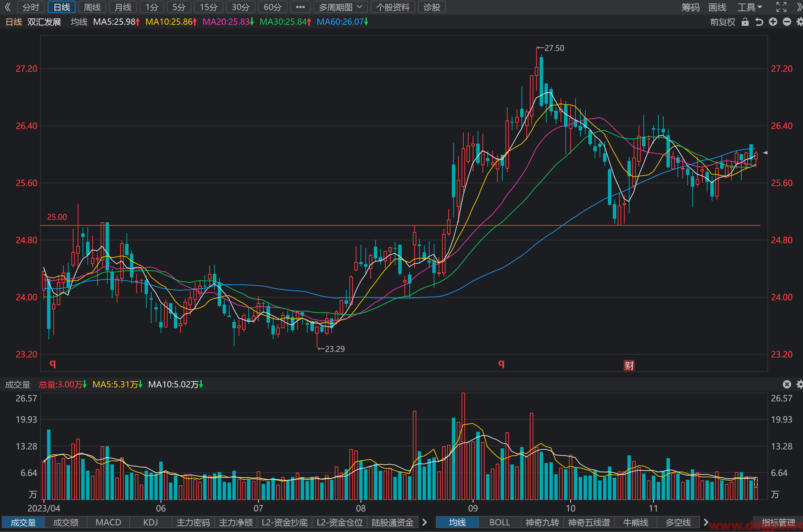Open the volume panel settings gear
Screen dimensions: 803x532
(x=800, y=384)
